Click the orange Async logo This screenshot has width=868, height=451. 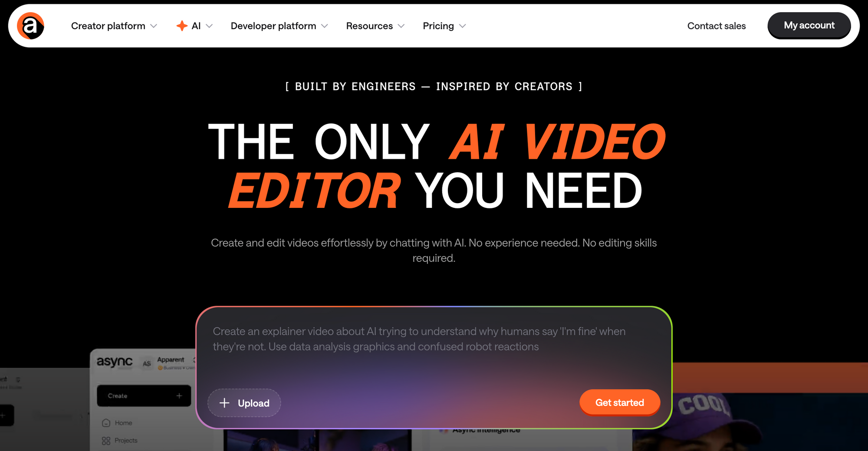(x=30, y=26)
